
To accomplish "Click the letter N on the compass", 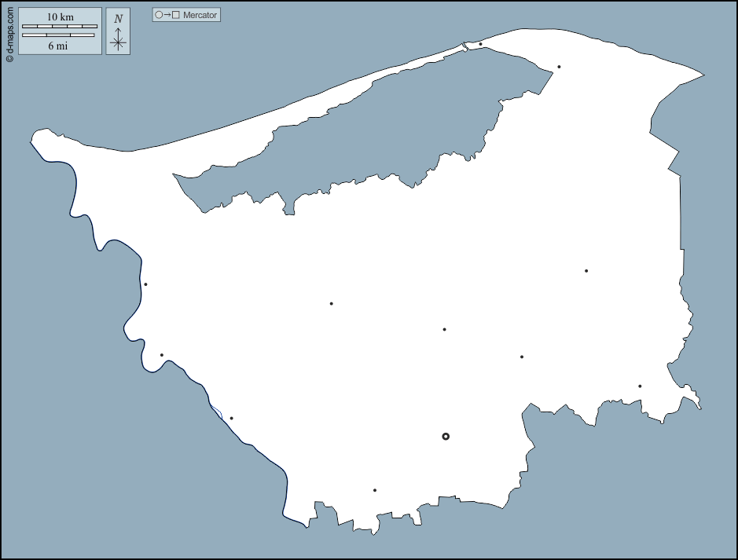I will coord(118,19).
